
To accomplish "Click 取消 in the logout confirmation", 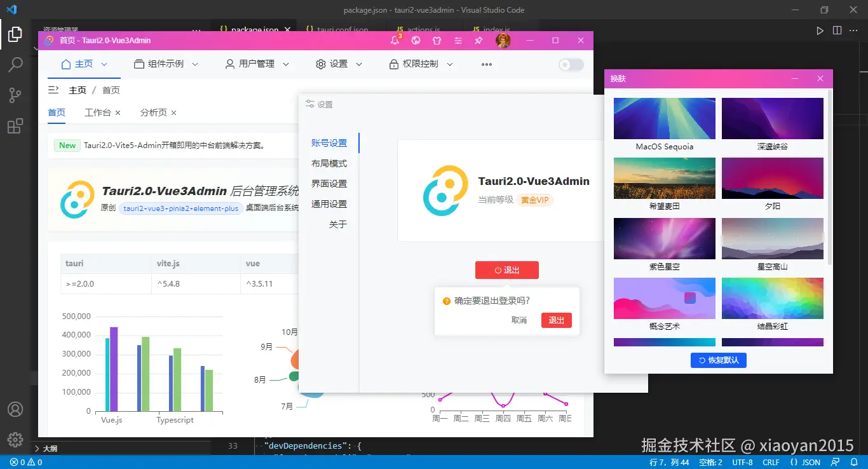I will 519,320.
